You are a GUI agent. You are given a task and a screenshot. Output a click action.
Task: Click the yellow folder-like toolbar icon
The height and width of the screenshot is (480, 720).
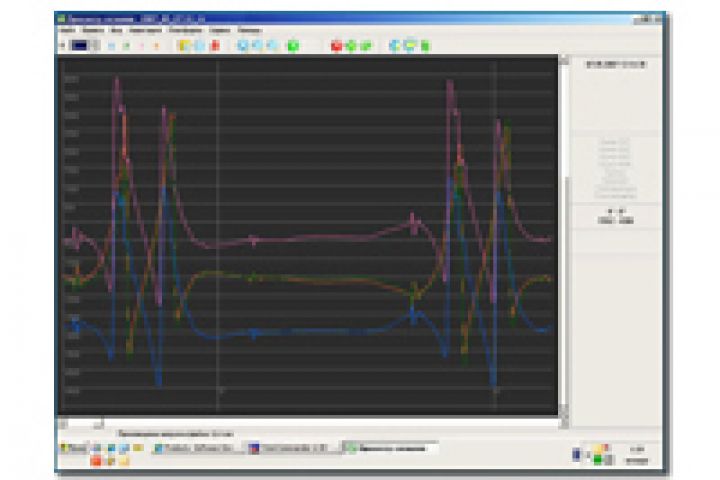[x=184, y=45]
